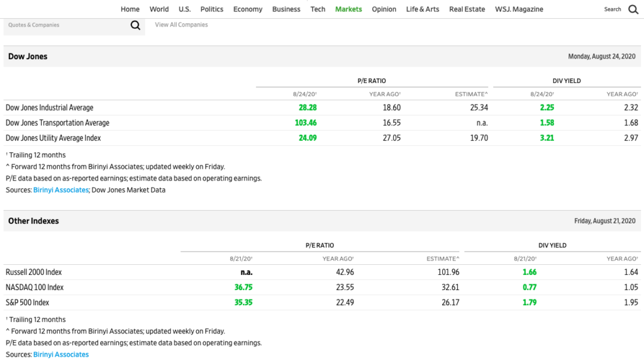
Task: Click the NASDAQ 100 Index row label
Action: (35, 288)
